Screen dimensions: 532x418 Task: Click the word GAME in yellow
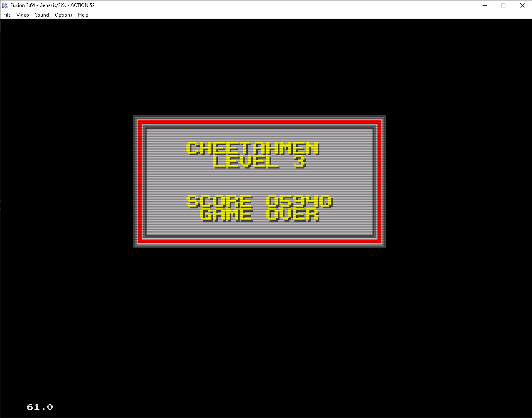coord(226,215)
